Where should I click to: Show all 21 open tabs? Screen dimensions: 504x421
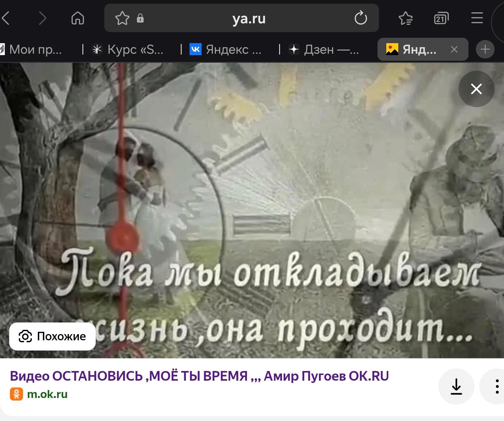pos(441,18)
